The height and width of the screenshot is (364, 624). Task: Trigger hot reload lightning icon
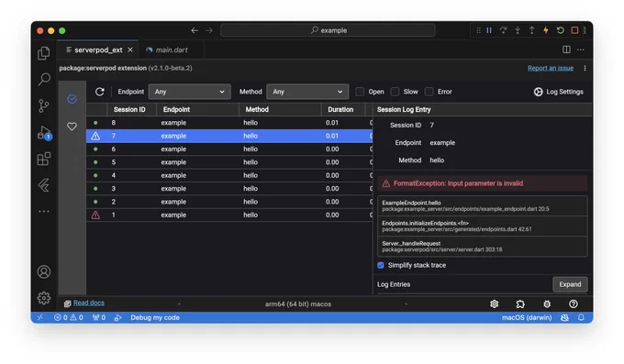click(546, 30)
